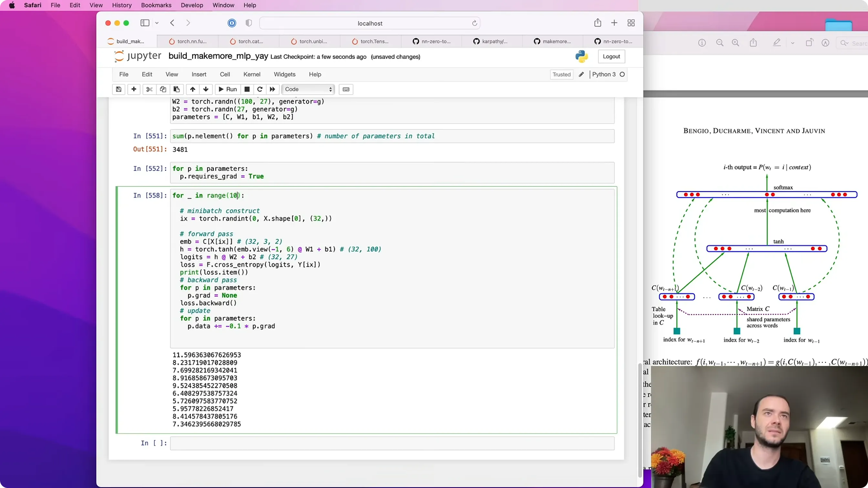Move selected cell up with arrow icon
The width and height of the screenshot is (868, 488).
pyautogui.click(x=192, y=89)
